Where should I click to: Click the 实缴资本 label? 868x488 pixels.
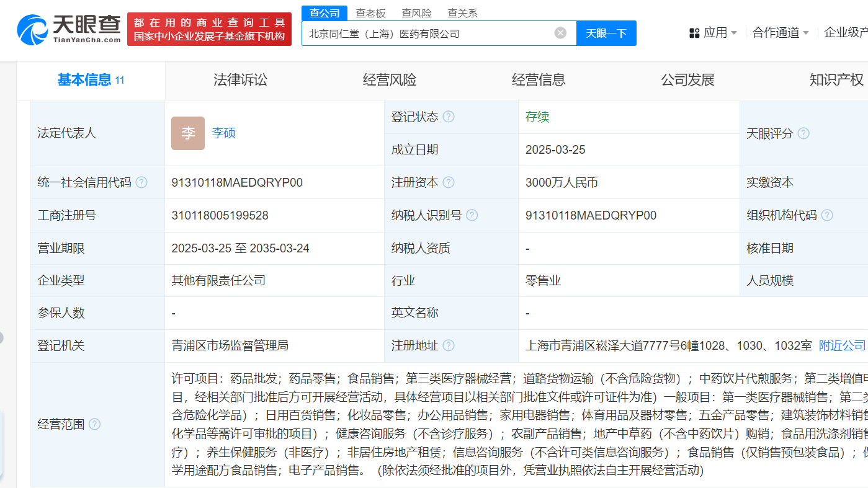click(770, 182)
